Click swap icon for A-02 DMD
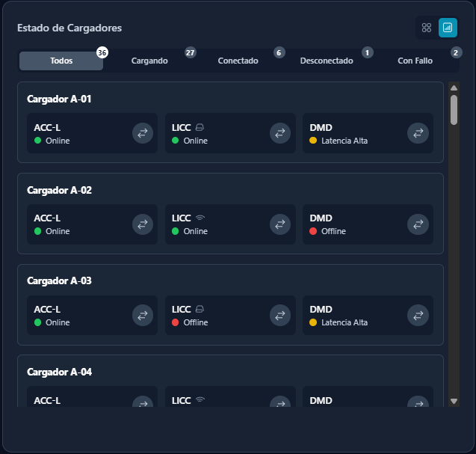 [x=418, y=224]
